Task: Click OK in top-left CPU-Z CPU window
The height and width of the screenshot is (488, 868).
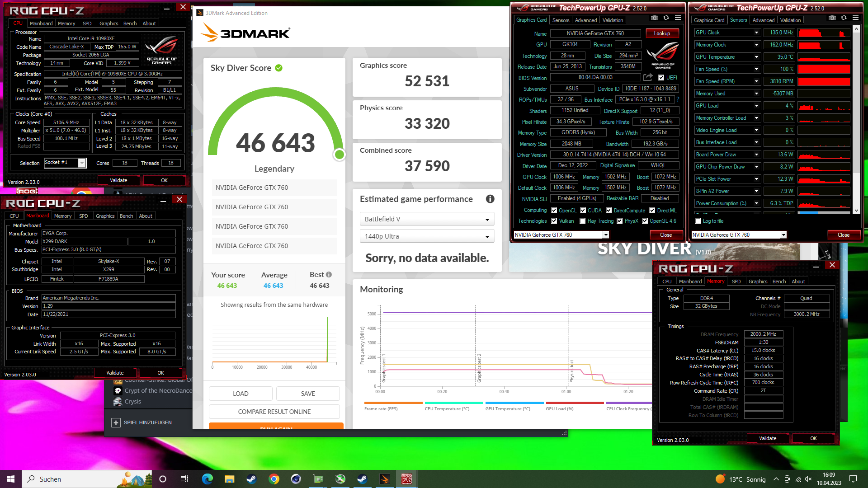Action: pyautogui.click(x=164, y=180)
